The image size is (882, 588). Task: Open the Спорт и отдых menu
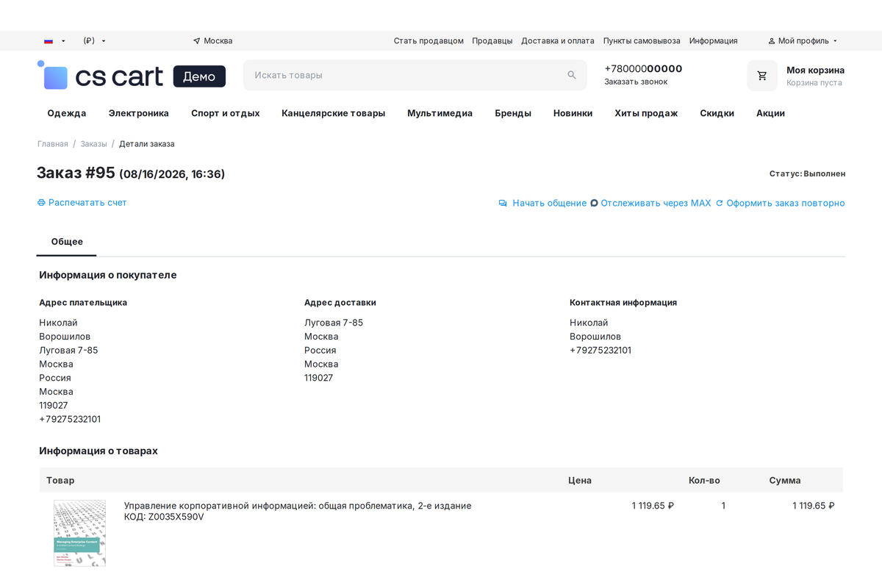[x=226, y=113]
